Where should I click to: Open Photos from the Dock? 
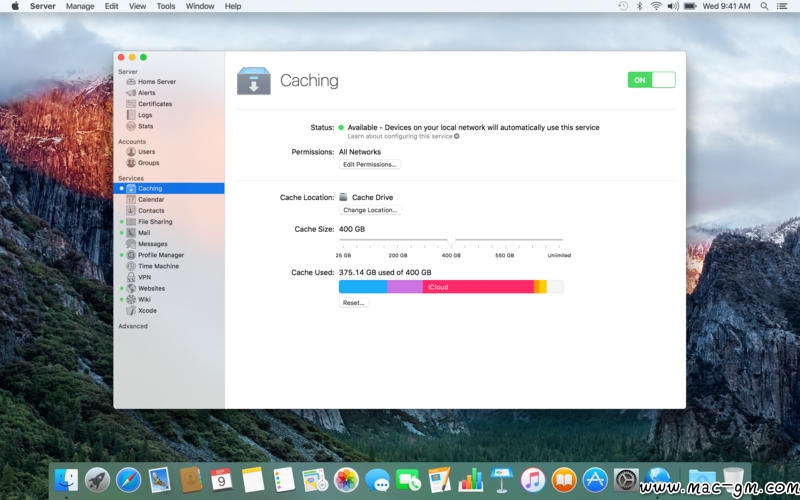click(x=346, y=480)
